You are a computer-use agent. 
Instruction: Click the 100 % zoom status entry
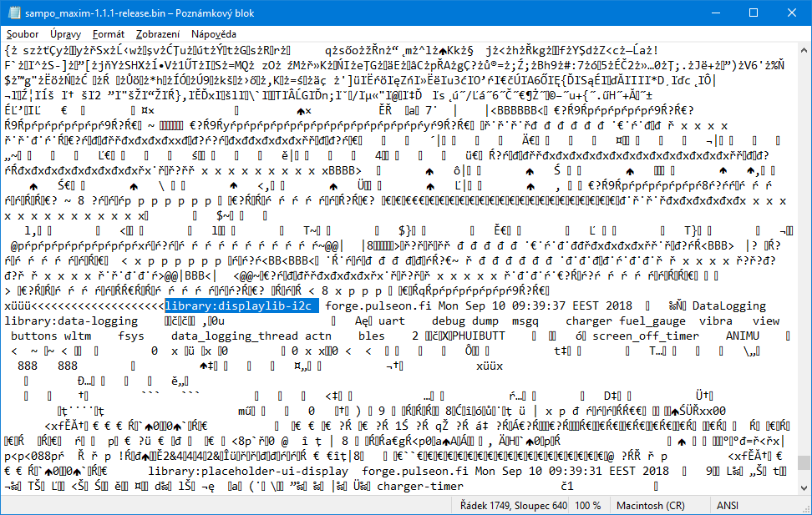[x=588, y=506]
